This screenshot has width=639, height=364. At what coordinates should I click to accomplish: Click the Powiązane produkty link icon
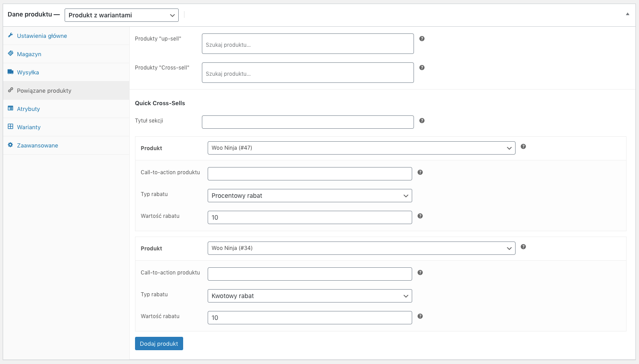click(11, 90)
